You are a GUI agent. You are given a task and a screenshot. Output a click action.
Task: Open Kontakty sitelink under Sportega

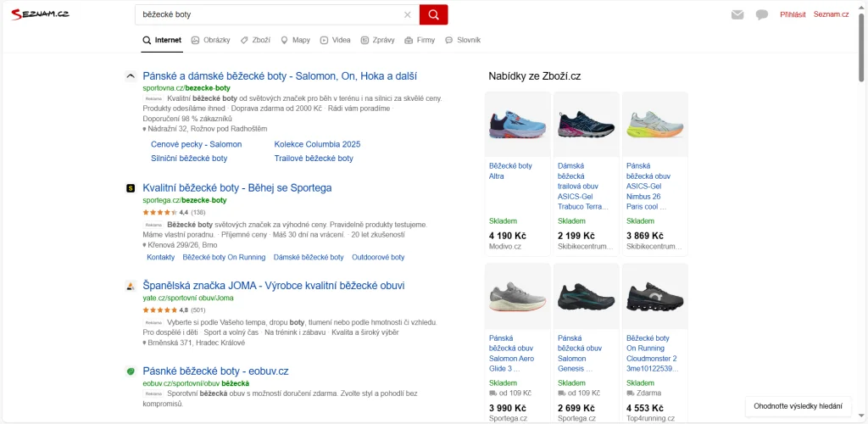click(160, 258)
